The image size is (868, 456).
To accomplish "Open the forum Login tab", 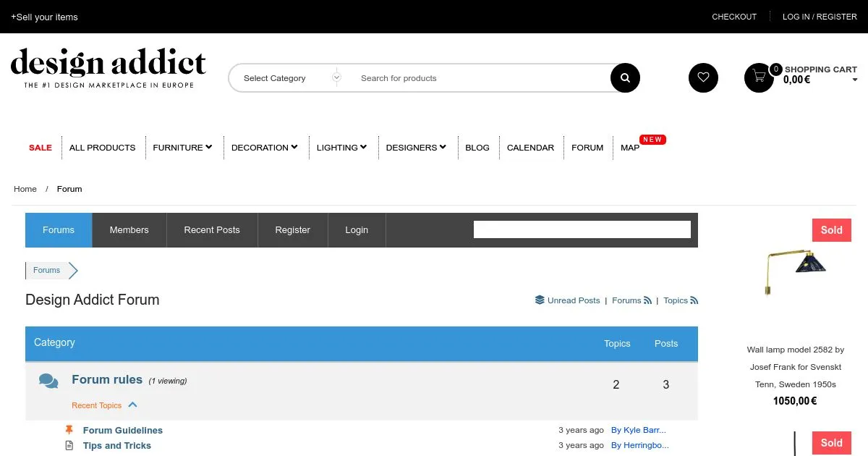I will 357,230.
